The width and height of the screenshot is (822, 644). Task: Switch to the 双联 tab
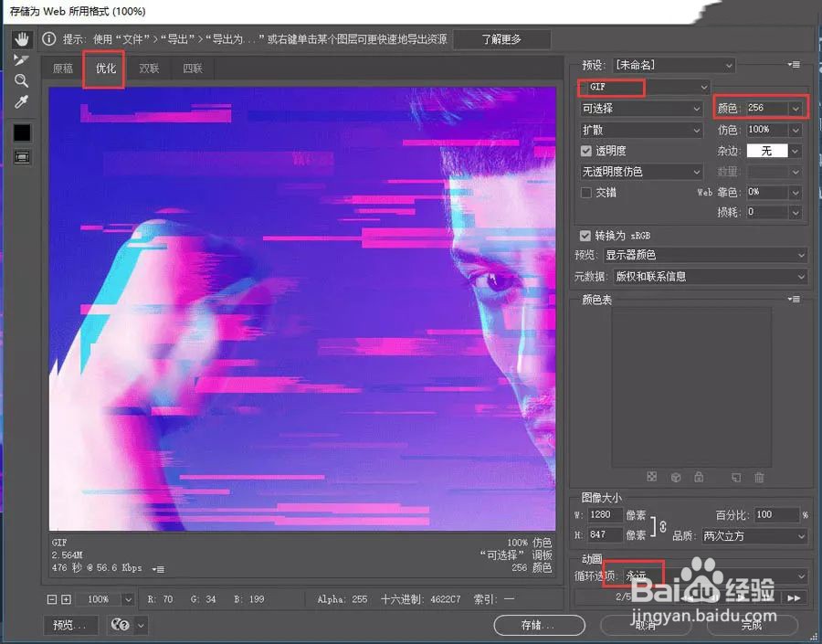[149, 68]
